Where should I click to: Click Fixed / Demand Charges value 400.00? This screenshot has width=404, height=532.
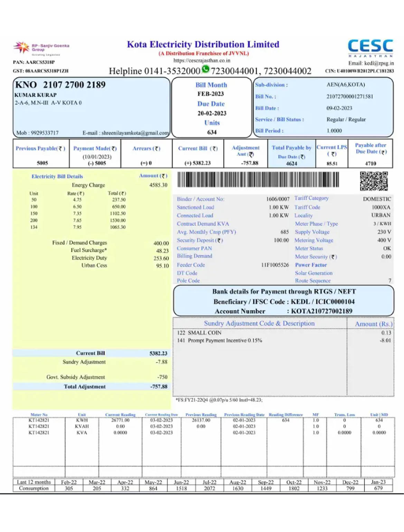click(161, 244)
